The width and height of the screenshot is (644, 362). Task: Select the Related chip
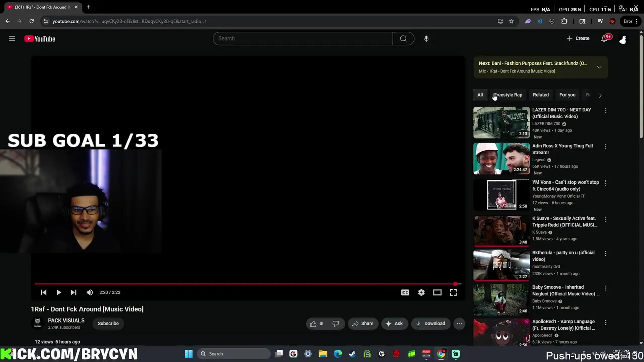tap(541, 95)
